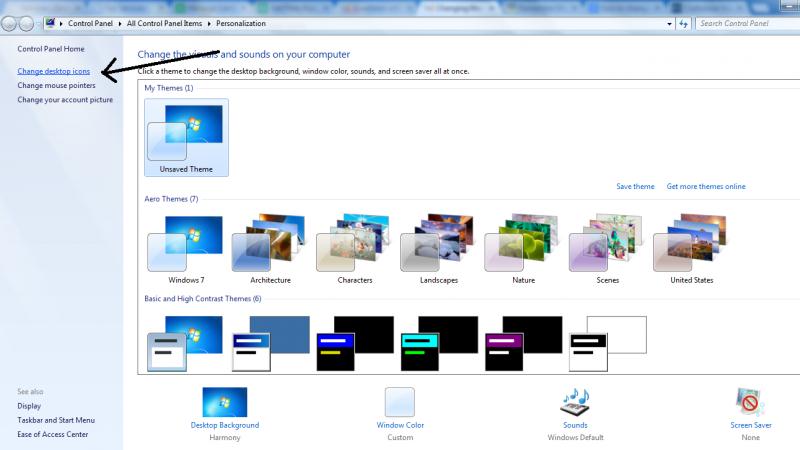Click the Save theme link
Screen dimensions: 800x450
[x=635, y=187]
